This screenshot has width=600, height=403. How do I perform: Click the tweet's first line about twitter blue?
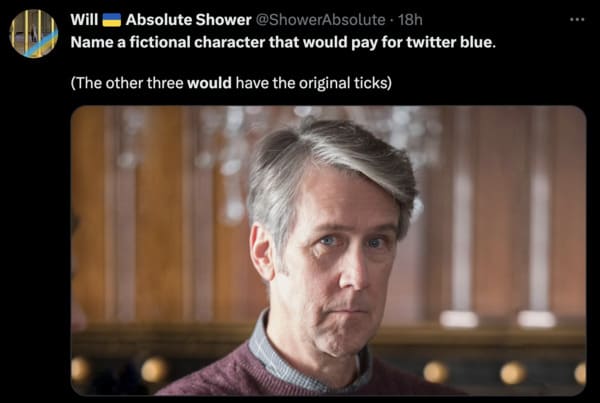pos(283,42)
